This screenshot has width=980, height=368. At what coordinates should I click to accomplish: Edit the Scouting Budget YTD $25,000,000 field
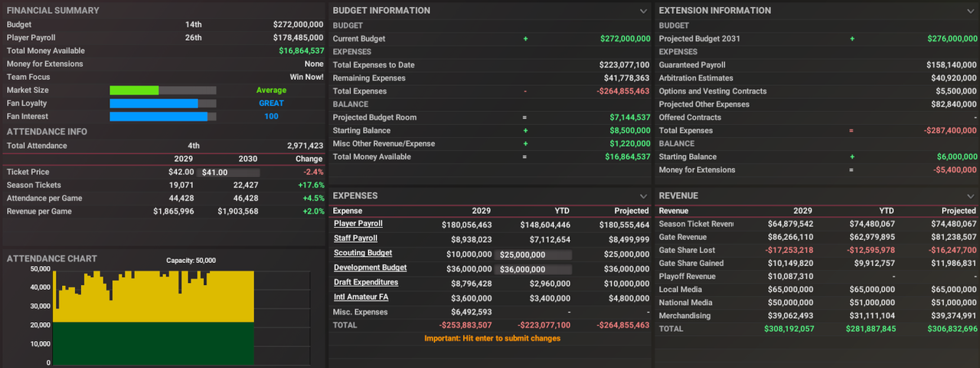[x=534, y=255]
